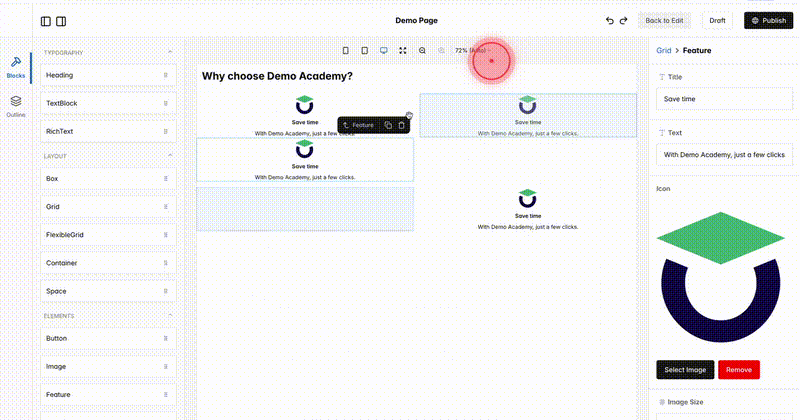Click the drag handle on Container block
This screenshot has width=800, height=420.
tap(165, 263)
